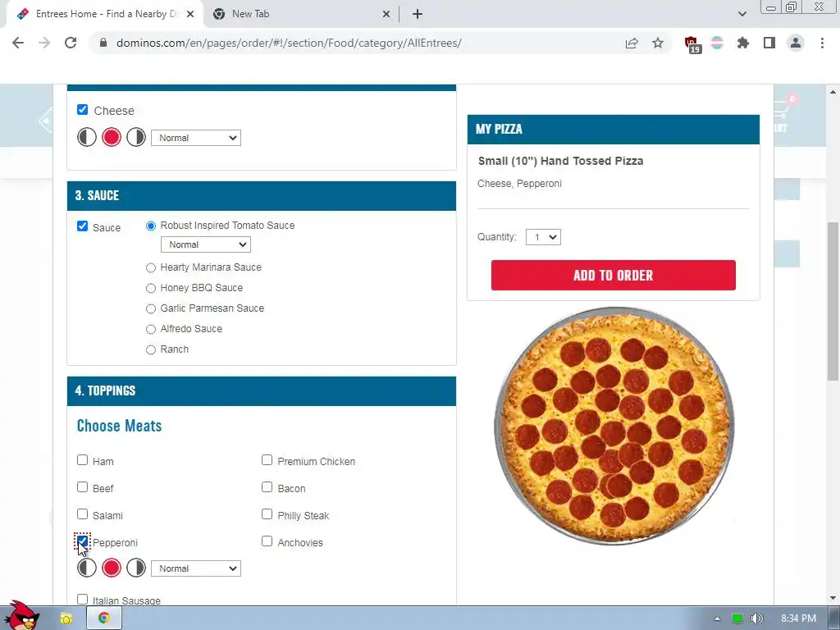Click the taskbar clock 8:34 PM

(798, 619)
